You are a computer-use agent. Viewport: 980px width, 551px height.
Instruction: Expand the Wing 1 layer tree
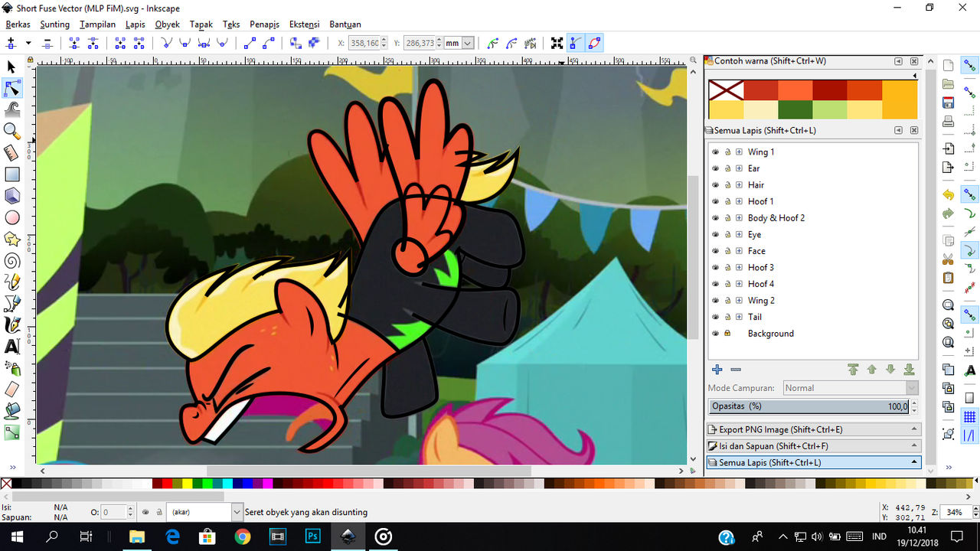[x=739, y=152]
